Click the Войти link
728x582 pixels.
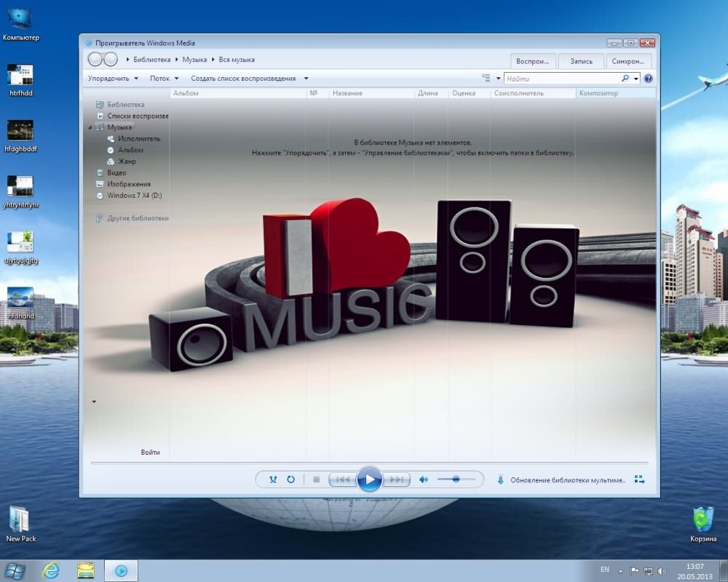(x=150, y=453)
